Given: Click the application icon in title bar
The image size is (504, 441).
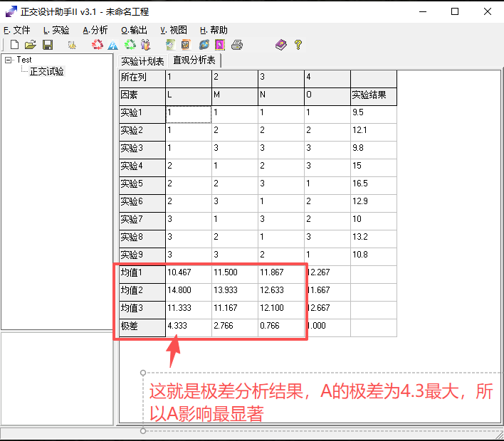Looking at the screenshot, I should [x=11, y=12].
